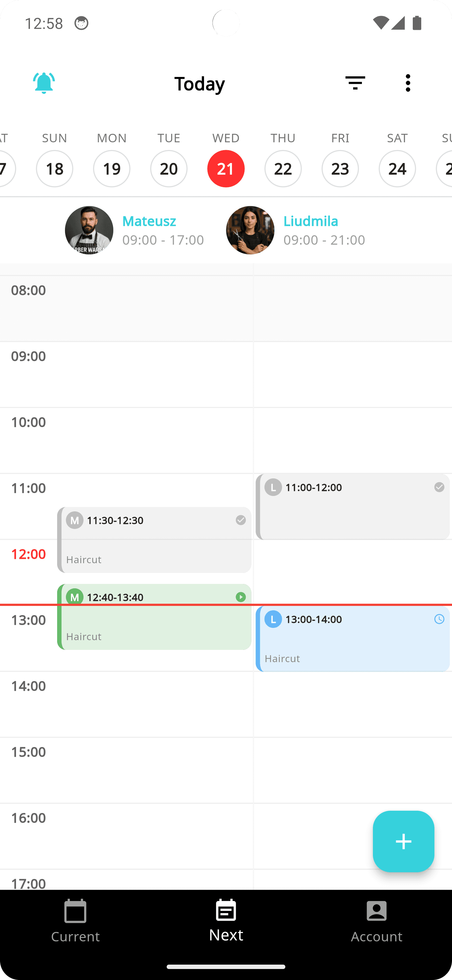
Task: Click the clock icon on 13:00-14:00 appointment
Action: (439, 619)
